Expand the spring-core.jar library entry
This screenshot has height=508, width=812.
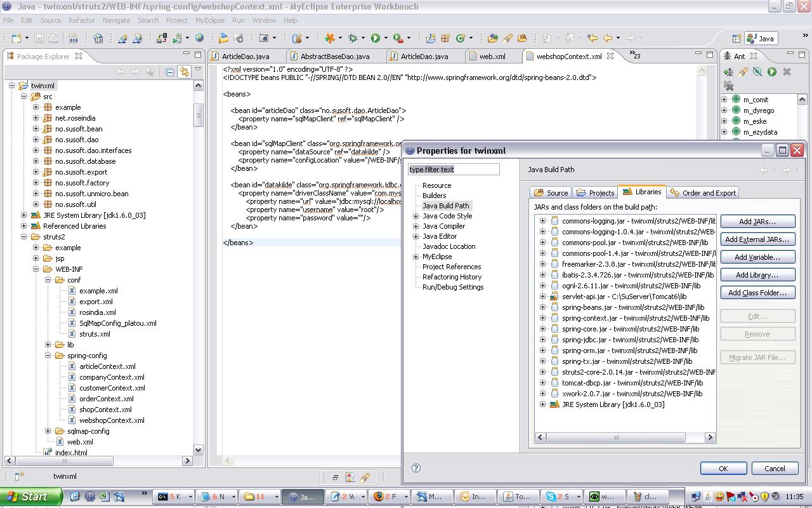pos(542,329)
